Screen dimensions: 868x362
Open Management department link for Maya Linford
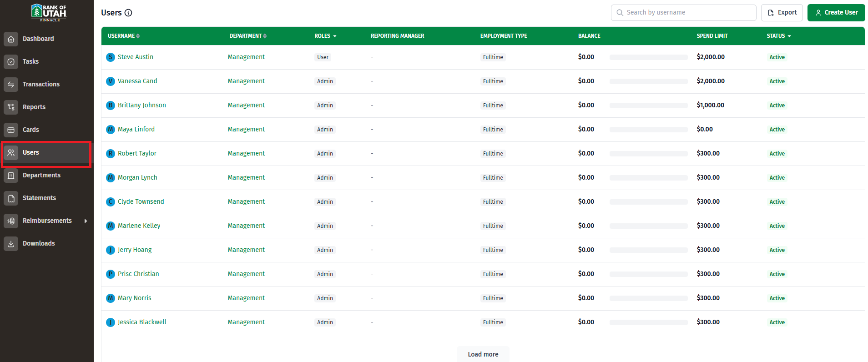pyautogui.click(x=246, y=129)
